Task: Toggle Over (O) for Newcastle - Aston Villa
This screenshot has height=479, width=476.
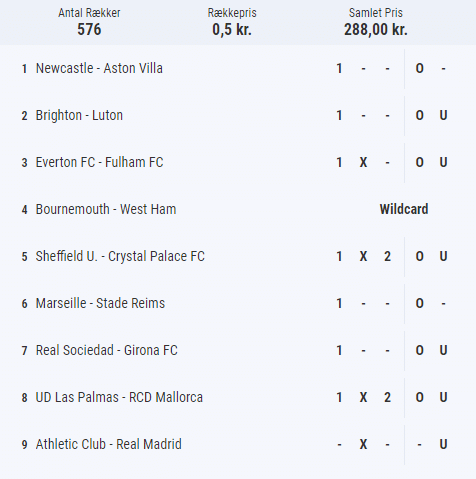Action: pos(419,69)
